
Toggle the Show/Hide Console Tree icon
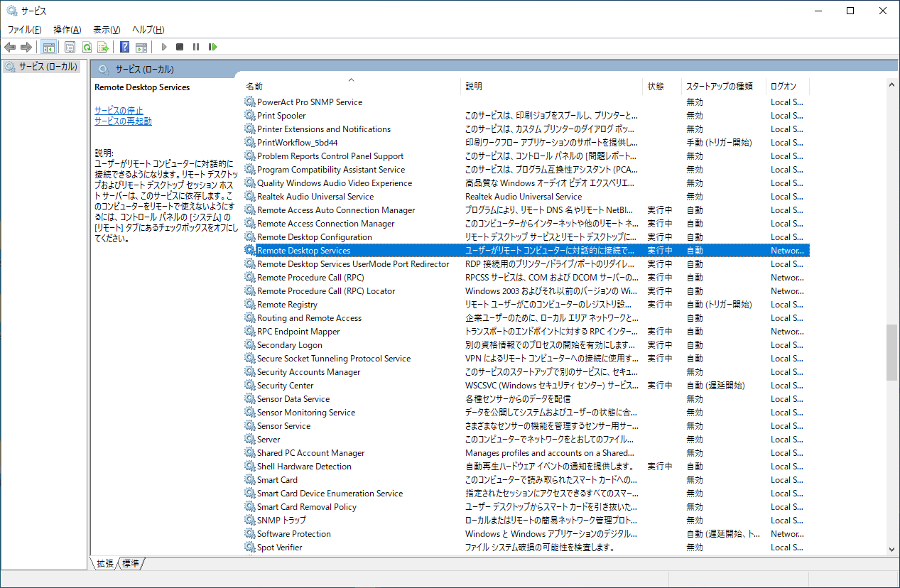[x=49, y=47]
